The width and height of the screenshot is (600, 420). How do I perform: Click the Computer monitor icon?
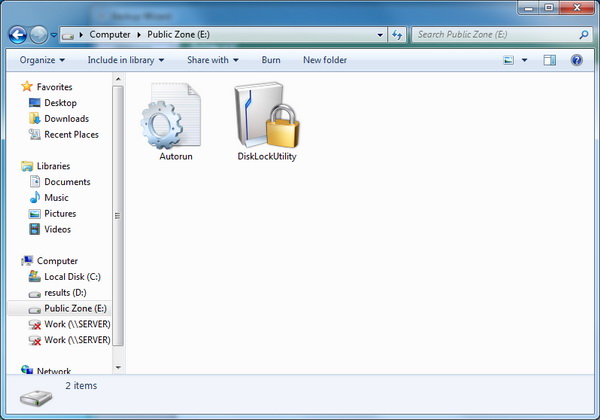pyautogui.click(x=27, y=260)
